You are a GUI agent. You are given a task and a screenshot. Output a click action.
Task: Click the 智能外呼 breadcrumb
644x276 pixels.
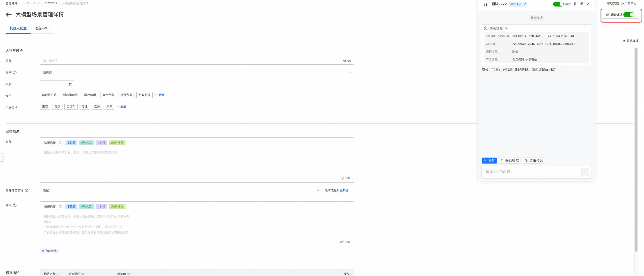click(x=11, y=3)
